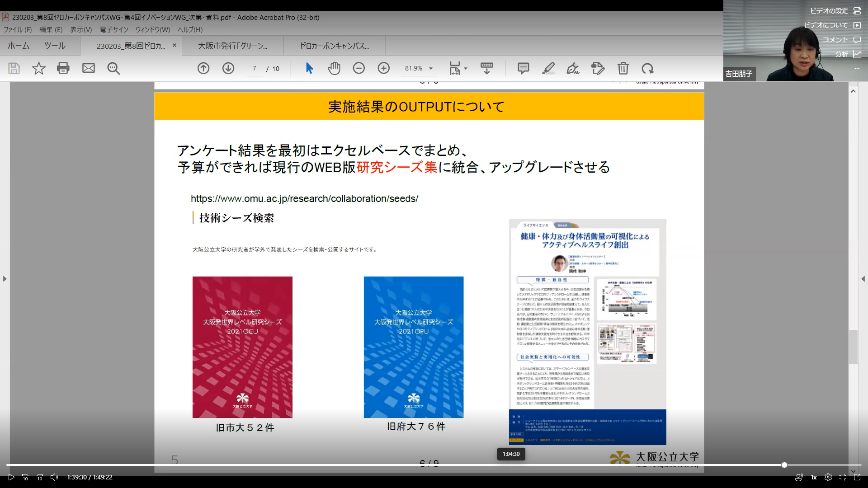Open the sign document pen tool
Viewport: 868px width, 488px height.
click(573, 68)
